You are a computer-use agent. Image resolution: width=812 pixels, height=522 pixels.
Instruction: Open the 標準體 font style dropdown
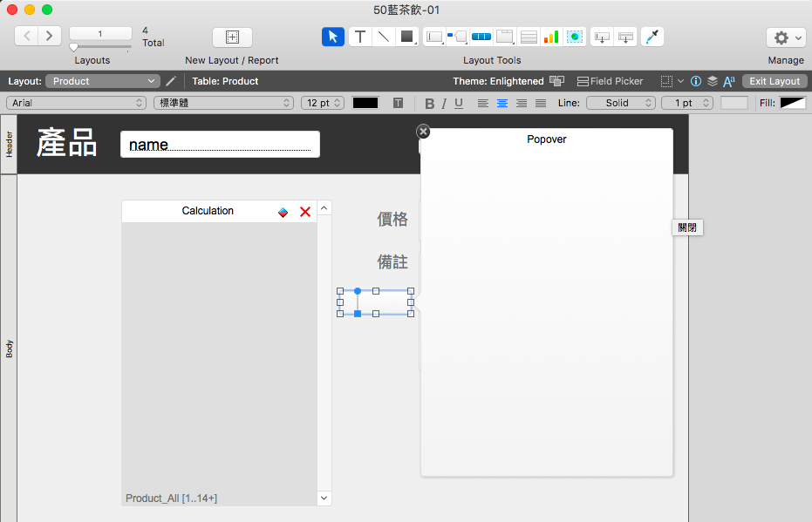pos(223,103)
